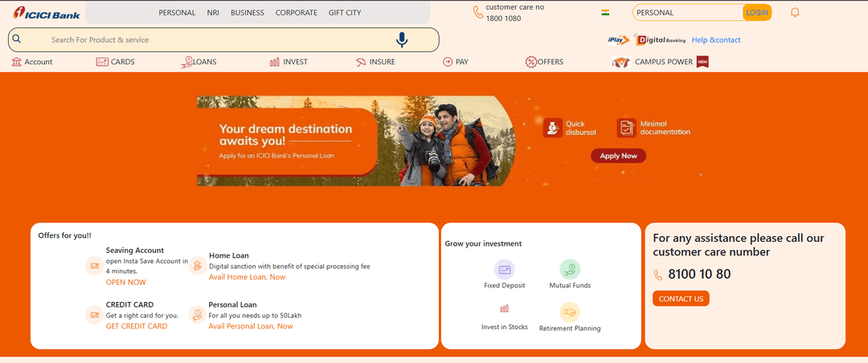Open the INVEST menu label

pos(295,62)
